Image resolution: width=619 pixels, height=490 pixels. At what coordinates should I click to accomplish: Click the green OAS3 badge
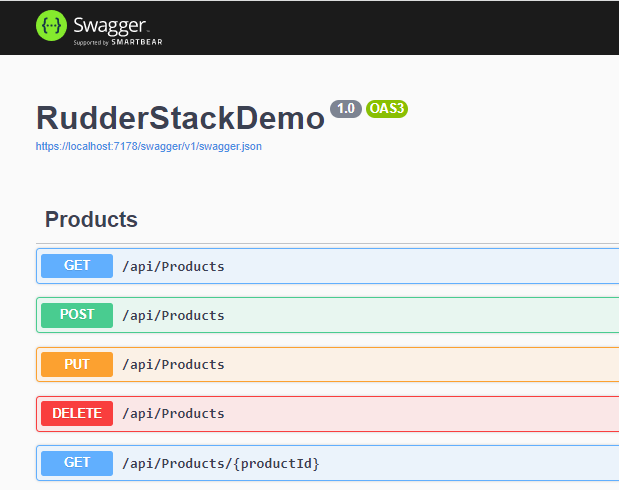[386, 109]
